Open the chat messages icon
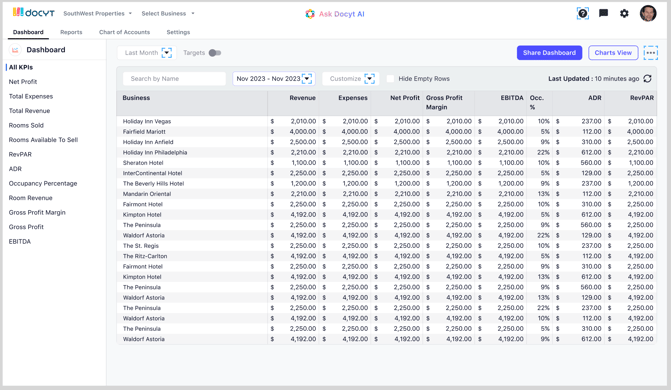Image resolution: width=671 pixels, height=390 pixels. 603,14
